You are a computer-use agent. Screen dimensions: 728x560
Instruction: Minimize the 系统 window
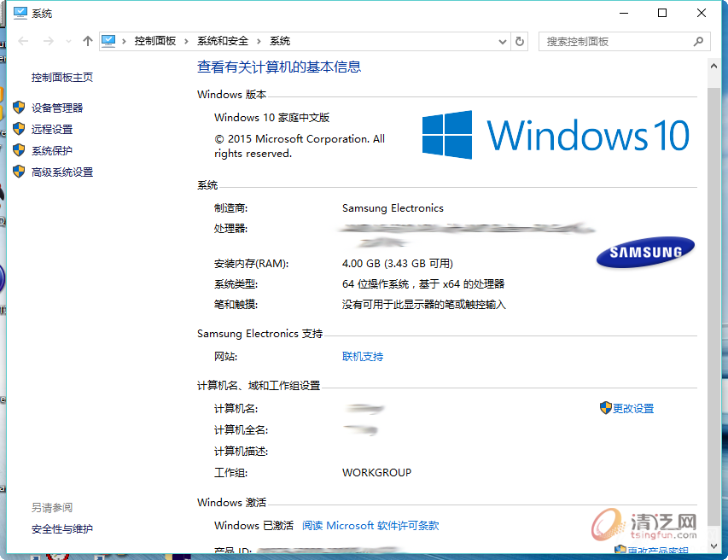pyautogui.click(x=624, y=13)
